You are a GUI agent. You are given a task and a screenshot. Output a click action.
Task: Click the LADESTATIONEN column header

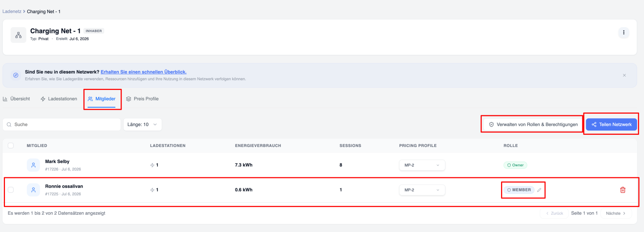tap(168, 145)
